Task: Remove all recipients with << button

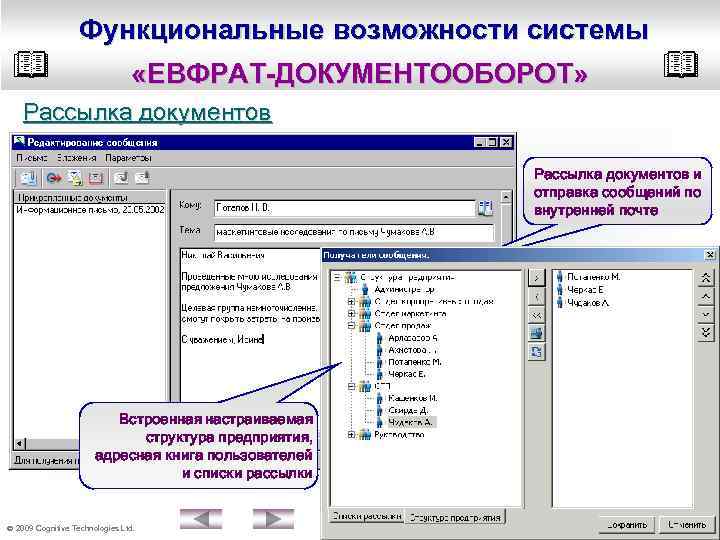Action: (x=536, y=315)
